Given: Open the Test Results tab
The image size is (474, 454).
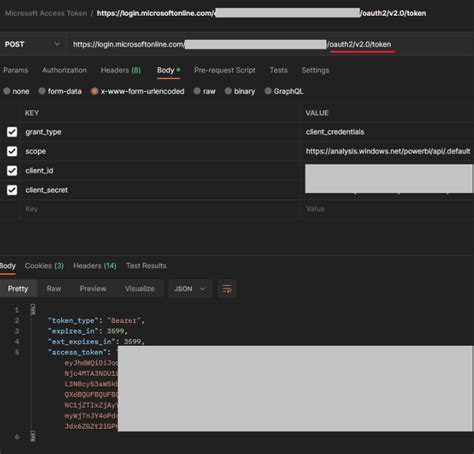Looking at the screenshot, I should (x=146, y=266).
